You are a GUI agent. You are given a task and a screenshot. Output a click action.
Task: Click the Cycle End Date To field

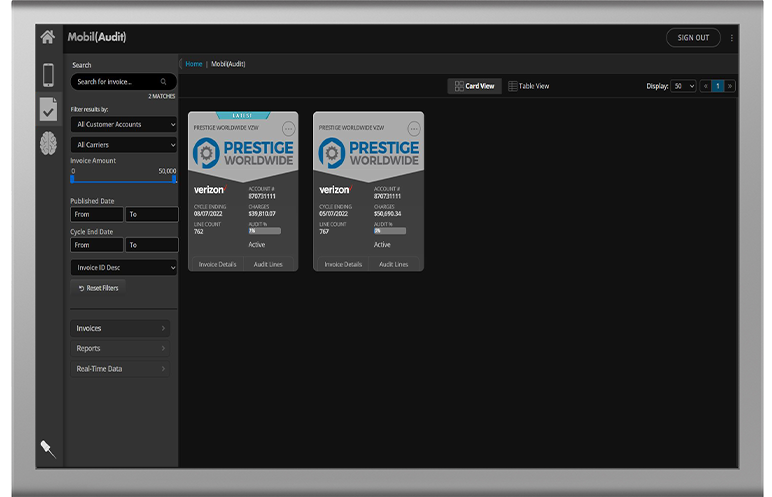[x=152, y=245]
